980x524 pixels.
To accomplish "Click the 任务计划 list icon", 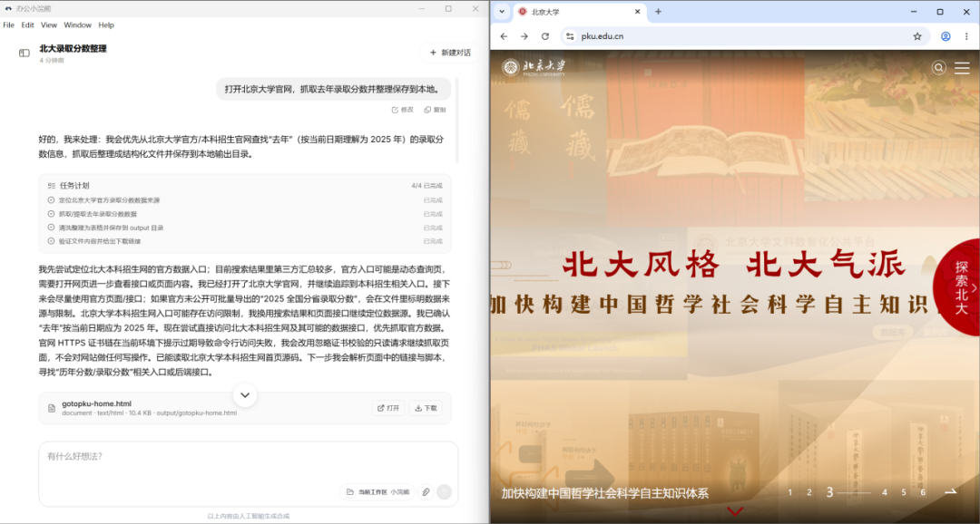I will pyautogui.click(x=51, y=186).
